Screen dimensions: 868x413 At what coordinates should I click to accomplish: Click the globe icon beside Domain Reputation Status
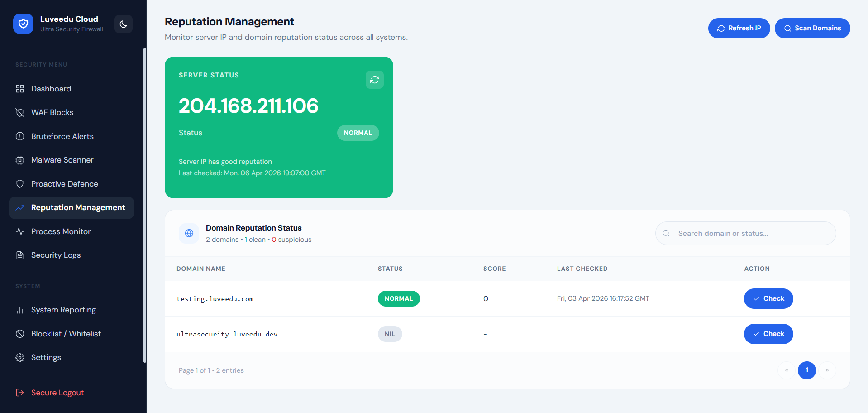[x=189, y=233]
